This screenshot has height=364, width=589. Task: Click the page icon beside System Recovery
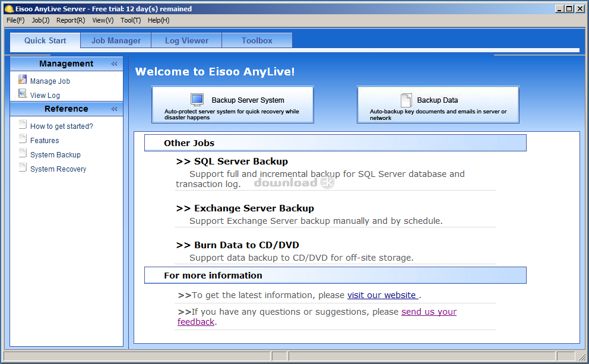point(23,167)
